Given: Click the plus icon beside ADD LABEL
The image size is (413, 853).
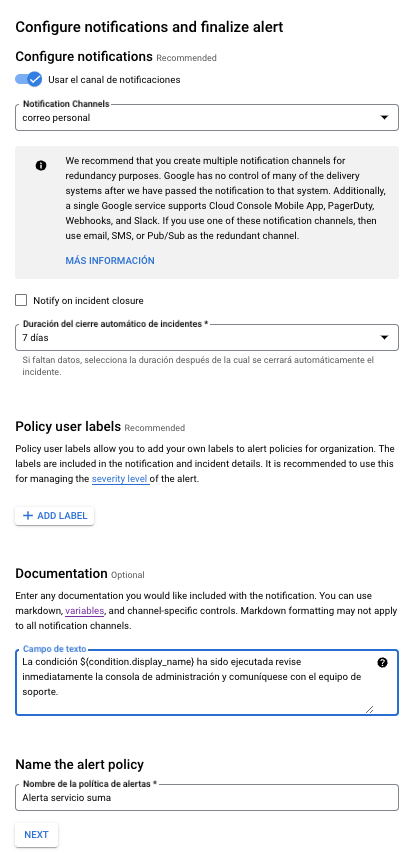Looking at the screenshot, I should [x=28, y=515].
